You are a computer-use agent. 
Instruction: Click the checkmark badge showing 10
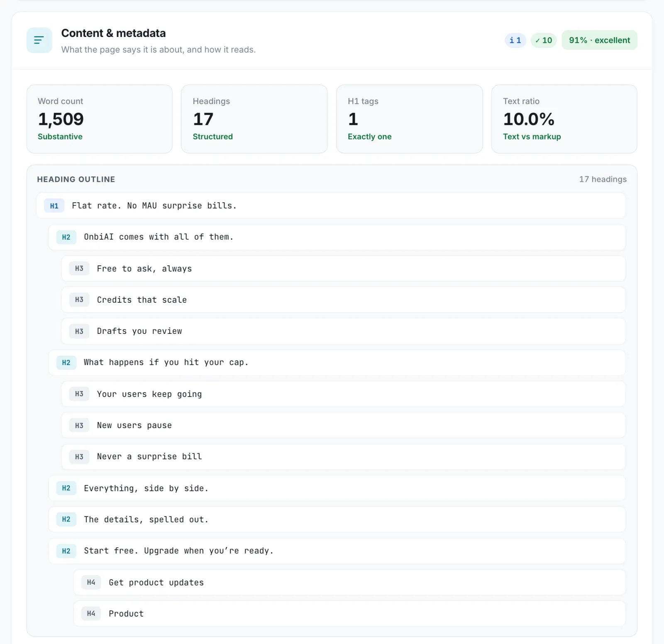[544, 40]
